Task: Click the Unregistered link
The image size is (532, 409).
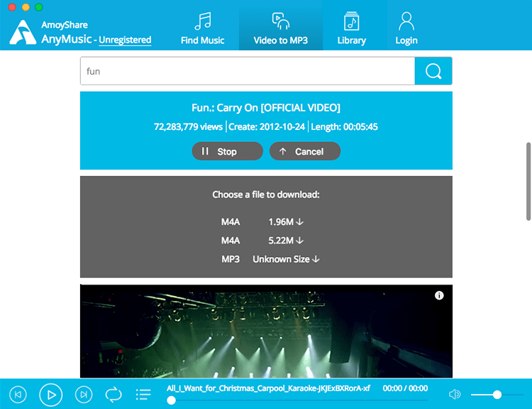Action: pos(125,40)
